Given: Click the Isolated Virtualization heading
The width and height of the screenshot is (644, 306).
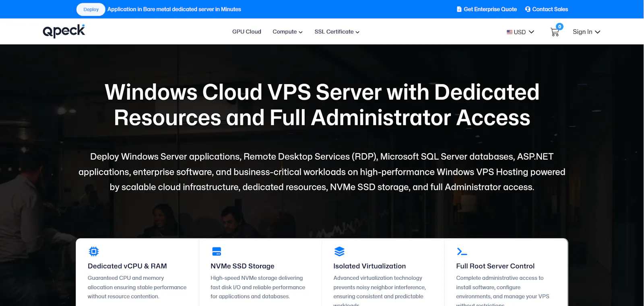Looking at the screenshot, I should click(x=369, y=266).
